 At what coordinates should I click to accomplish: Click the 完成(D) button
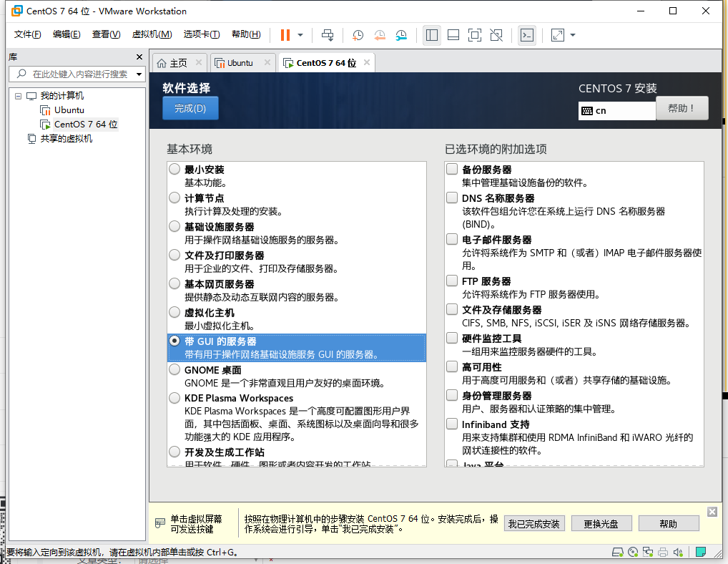190,108
